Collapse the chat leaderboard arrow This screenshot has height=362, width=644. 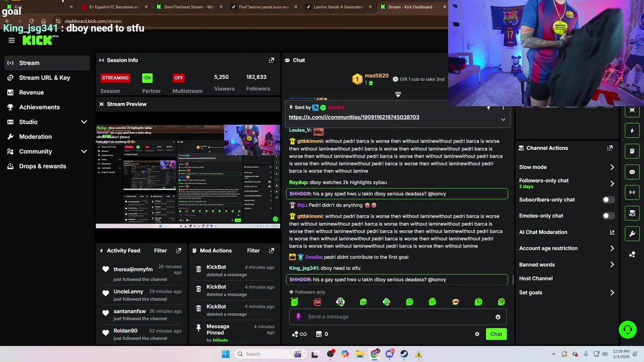pos(398,94)
